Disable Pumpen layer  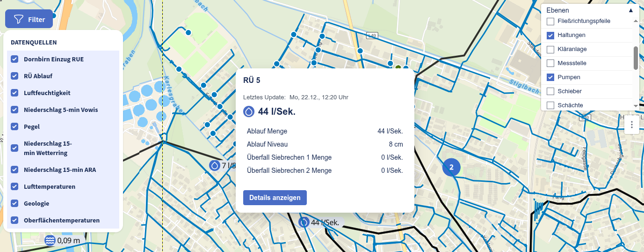(x=550, y=77)
